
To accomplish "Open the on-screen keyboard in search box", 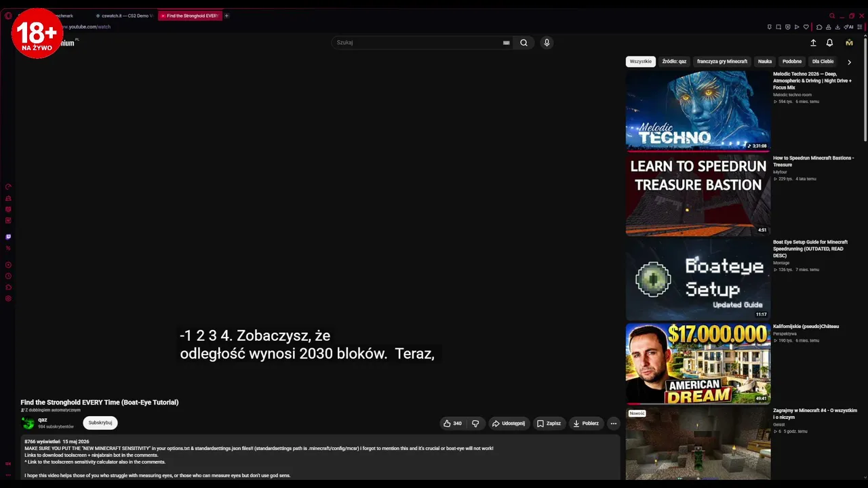I will tap(506, 43).
